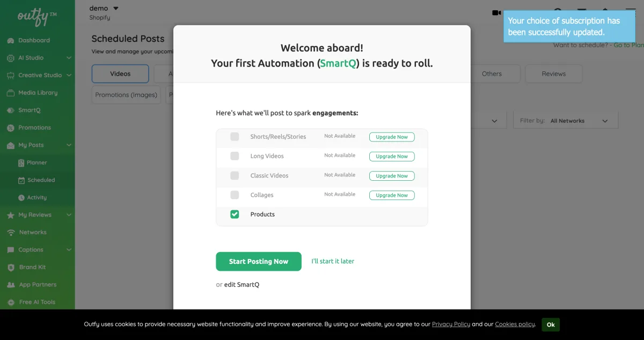This screenshot has height=340, width=644.
Task: Expand the My Reviews submenu chevron
Action: pyautogui.click(x=69, y=215)
